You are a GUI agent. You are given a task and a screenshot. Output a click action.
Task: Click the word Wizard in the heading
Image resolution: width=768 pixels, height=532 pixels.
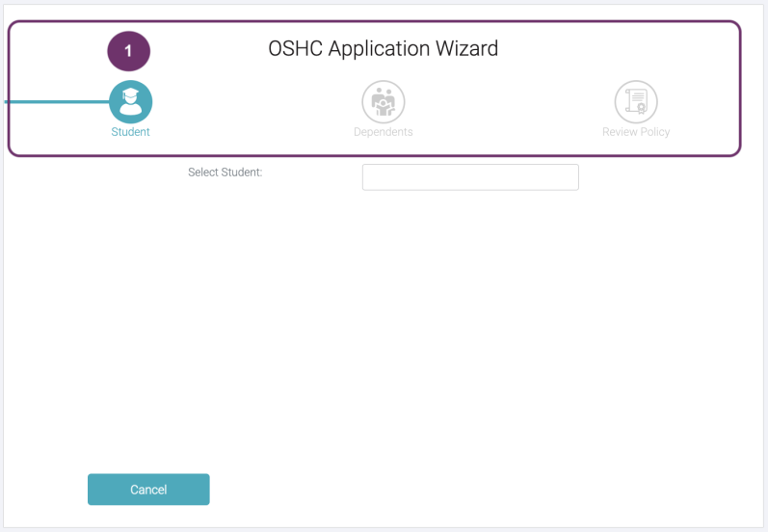(x=467, y=48)
